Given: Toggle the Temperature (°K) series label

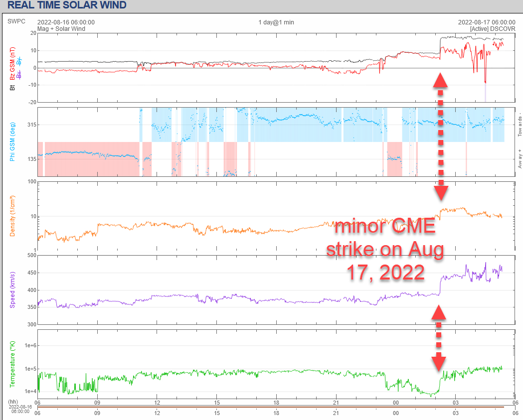Looking at the screenshot, I should pos(12,364).
